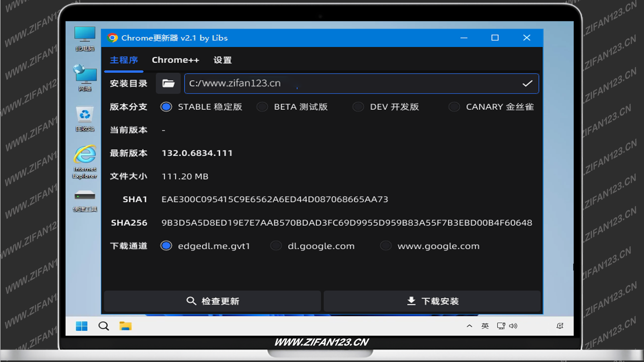Screen dimensions: 644x362
Task: Open network status tray icon
Action: point(501,326)
